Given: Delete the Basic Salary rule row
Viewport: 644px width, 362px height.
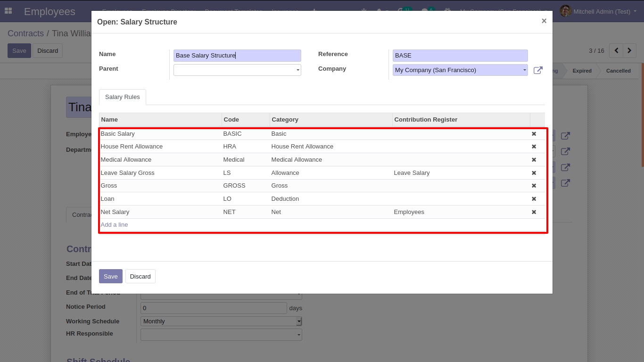Looking at the screenshot, I should 534,134.
